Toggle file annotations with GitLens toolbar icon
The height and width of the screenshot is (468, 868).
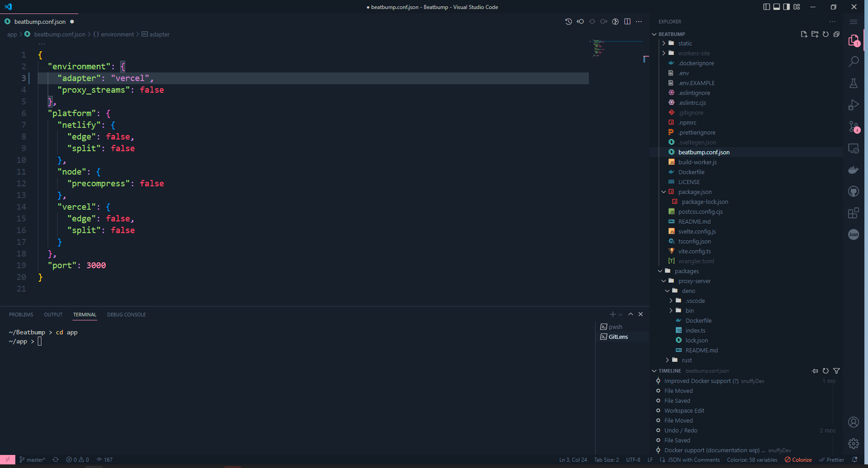pyautogui.click(x=615, y=22)
